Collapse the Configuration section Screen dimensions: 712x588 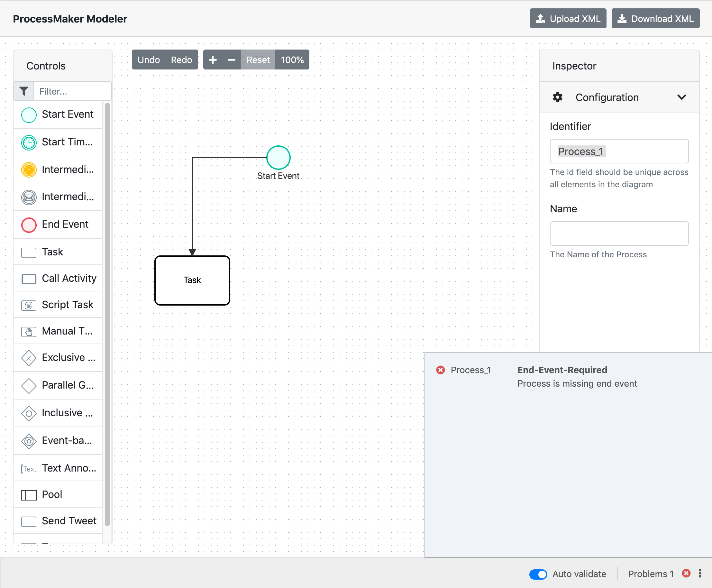[x=682, y=97]
